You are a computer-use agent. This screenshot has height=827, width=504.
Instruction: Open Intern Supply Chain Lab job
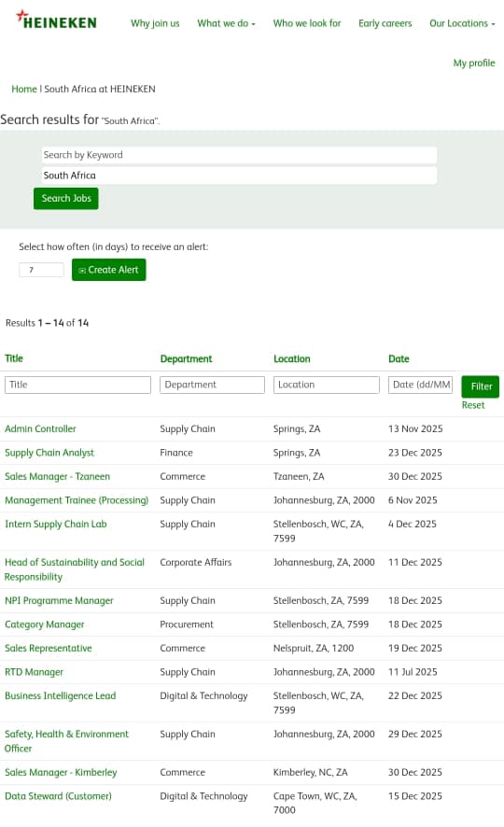[55, 525]
